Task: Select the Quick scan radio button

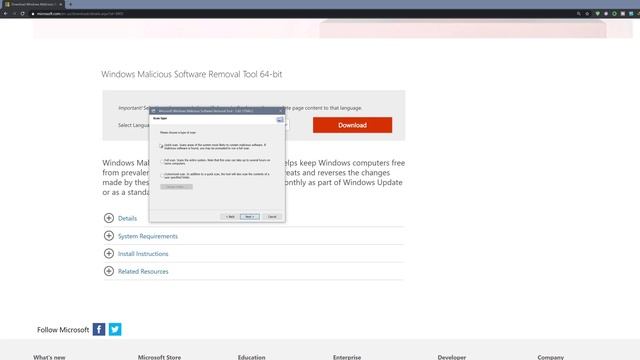Action: tap(162, 146)
